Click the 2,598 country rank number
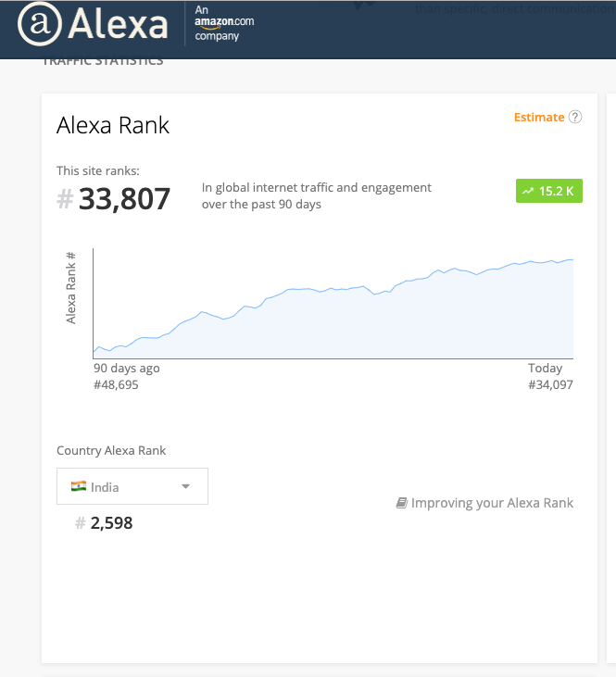Screen dimensions: 616x677 111,523
